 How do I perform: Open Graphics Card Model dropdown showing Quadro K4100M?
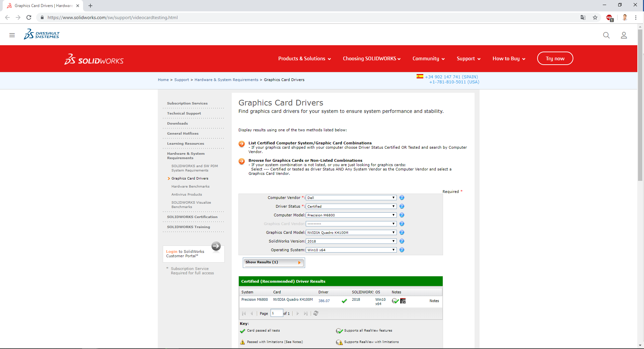(x=351, y=232)
